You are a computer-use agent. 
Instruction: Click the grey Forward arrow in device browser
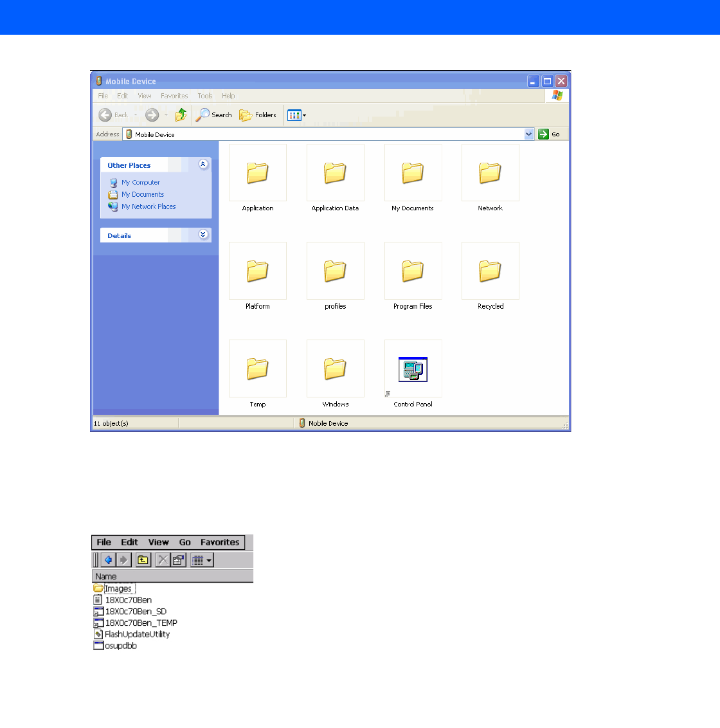click(123, 560)
